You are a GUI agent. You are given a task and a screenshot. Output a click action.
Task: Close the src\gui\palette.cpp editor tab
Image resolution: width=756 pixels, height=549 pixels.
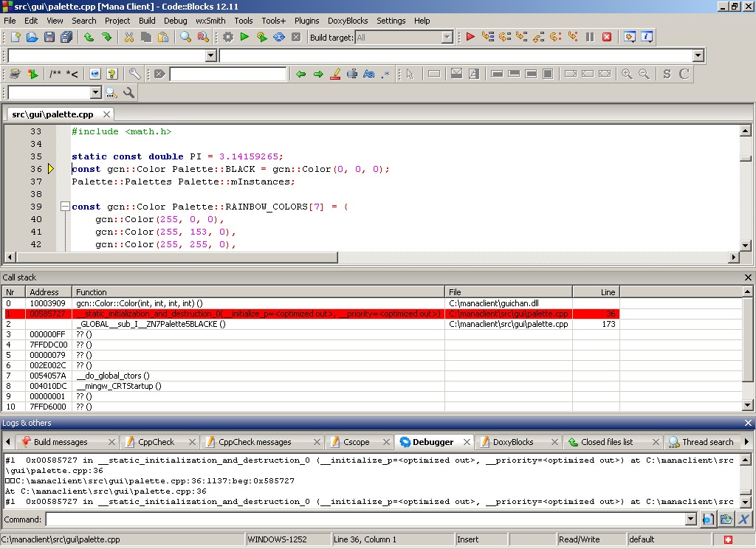(x=106, y=114)
